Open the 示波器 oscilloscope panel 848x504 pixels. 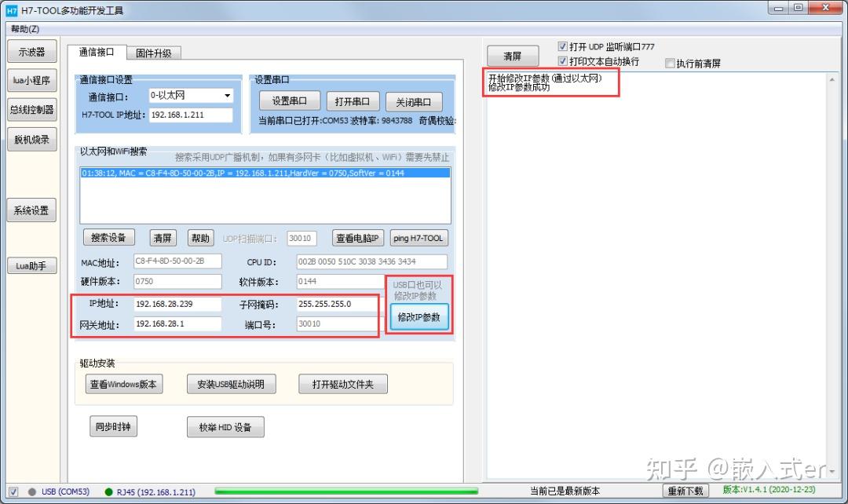pyautogui.click(x=31, y=51)
